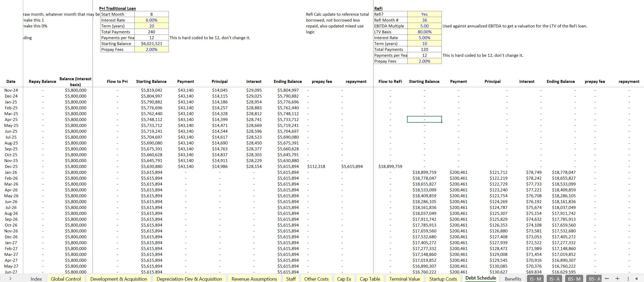Switch to Startup Costs sheet tab
The width and height of the screenshot is (644, 282).
(443, 279)
